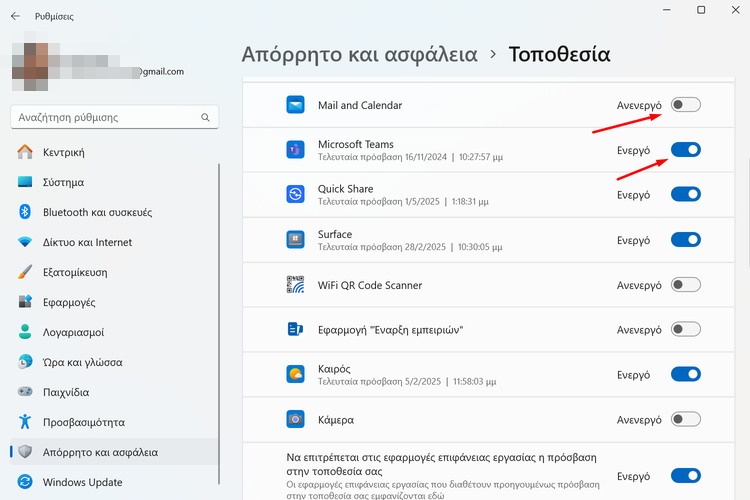Click the Τοποθεσία page title

pos(559,54)
